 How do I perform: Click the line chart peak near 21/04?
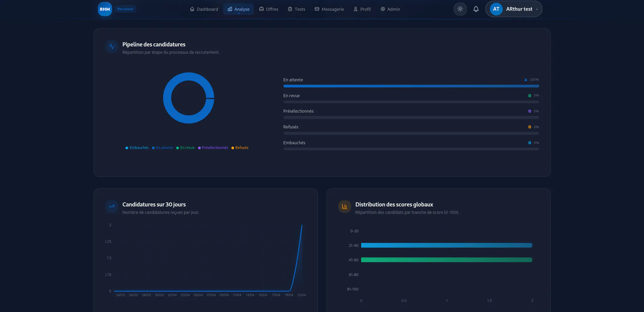pyautogui.click(x=302, y=225)
